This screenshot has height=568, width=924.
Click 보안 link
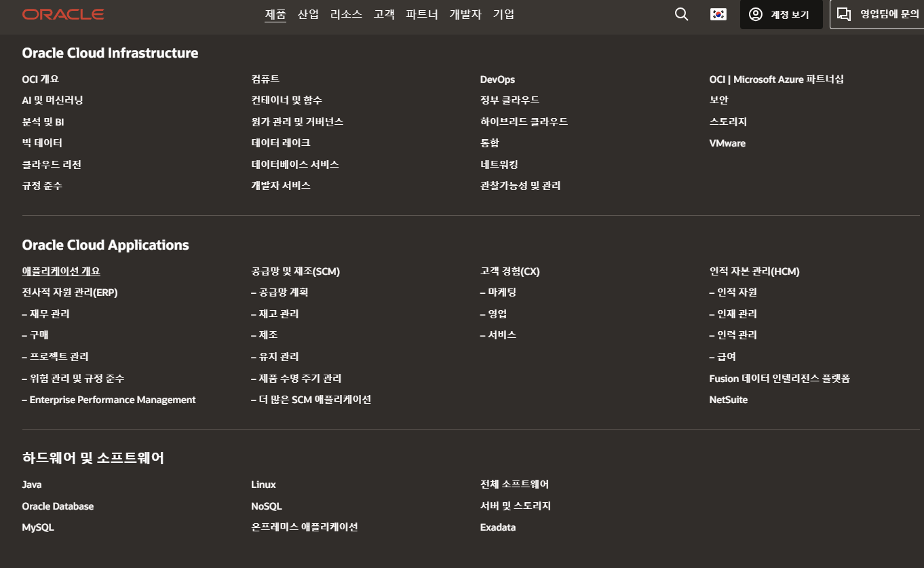tap(718, 100)
